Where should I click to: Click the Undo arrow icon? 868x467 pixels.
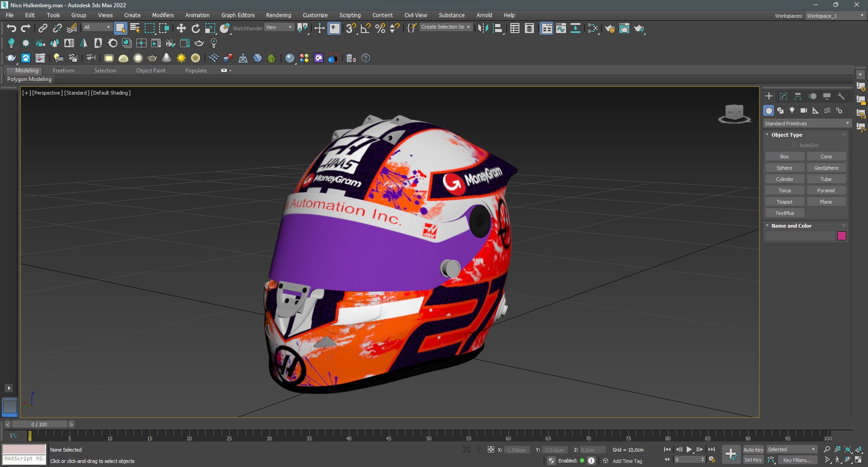point(11,29)
